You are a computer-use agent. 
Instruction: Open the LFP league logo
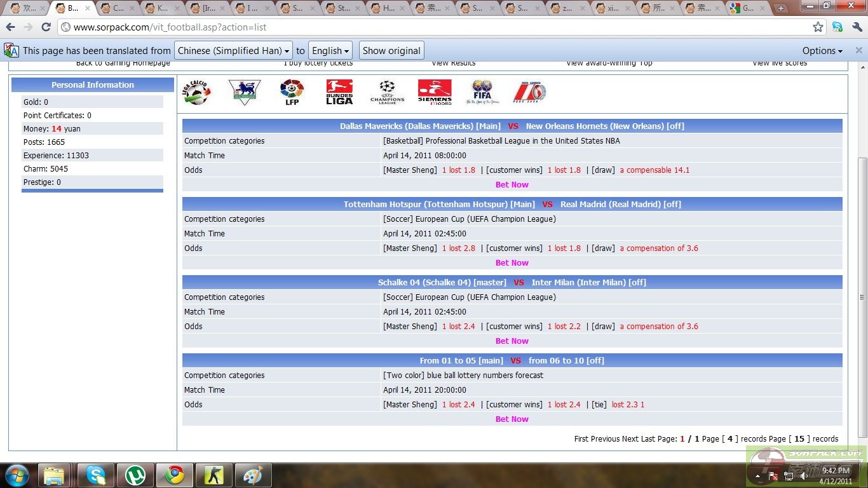pos(292,92)
